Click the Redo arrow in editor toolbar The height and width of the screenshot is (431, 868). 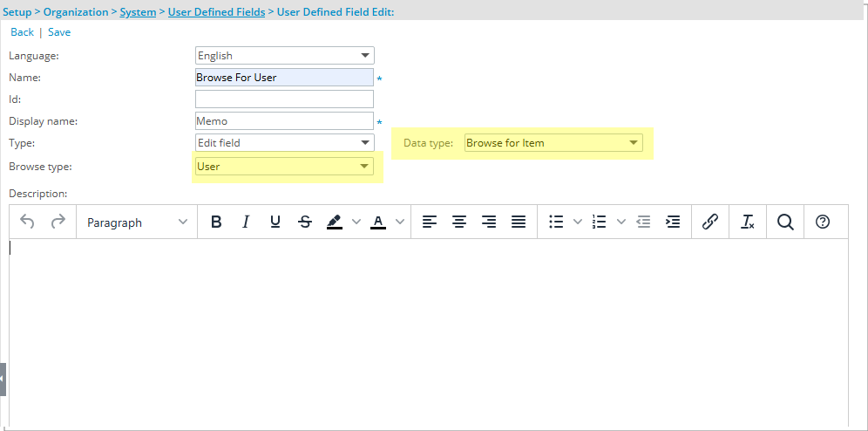pyautogui.click(x=58, y=222)
